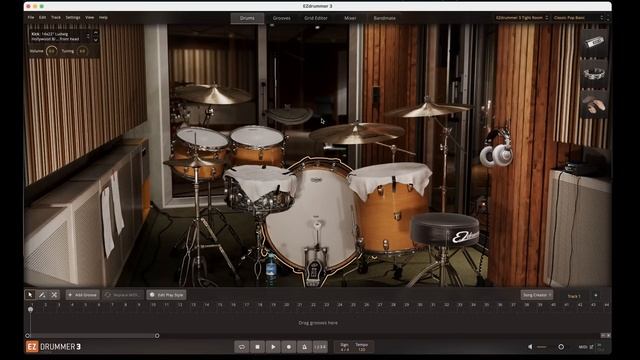Viewport: 640px width, 360px height.
Task: Toggle the metronome click
Action: click(x=304, y=347)
